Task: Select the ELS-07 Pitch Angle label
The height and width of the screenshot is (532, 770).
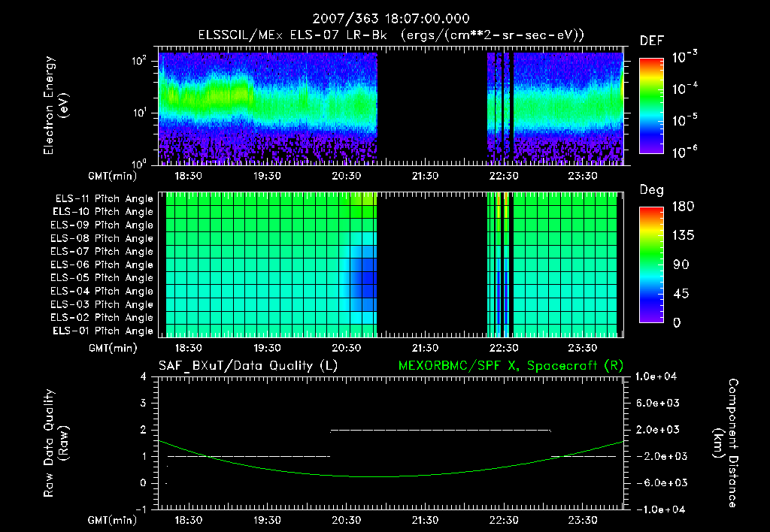Action: (102, 251)
